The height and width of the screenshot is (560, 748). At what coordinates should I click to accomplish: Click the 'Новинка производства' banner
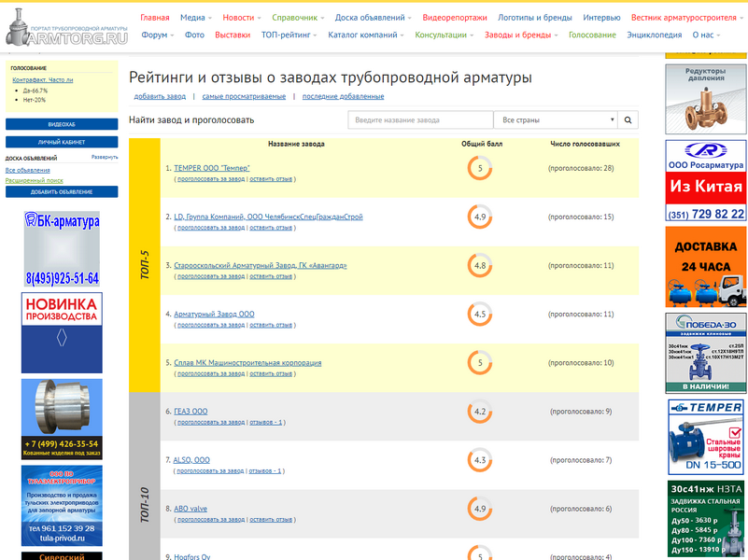click(62, 332)
